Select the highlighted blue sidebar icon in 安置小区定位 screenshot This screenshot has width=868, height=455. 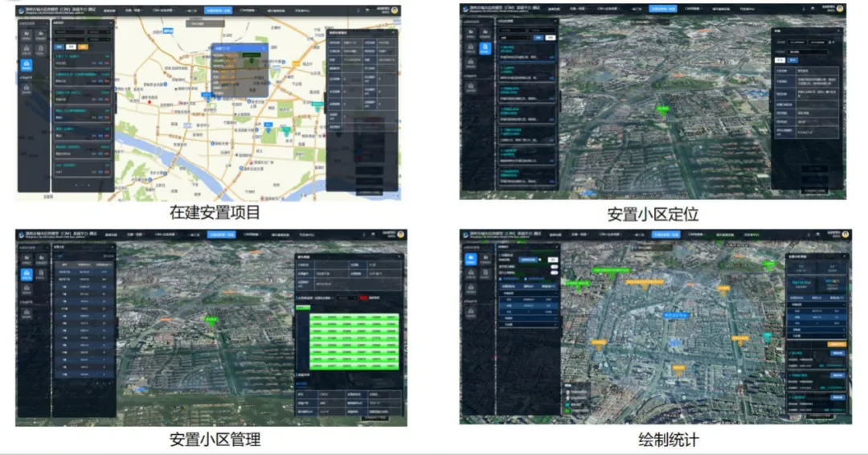485,48
